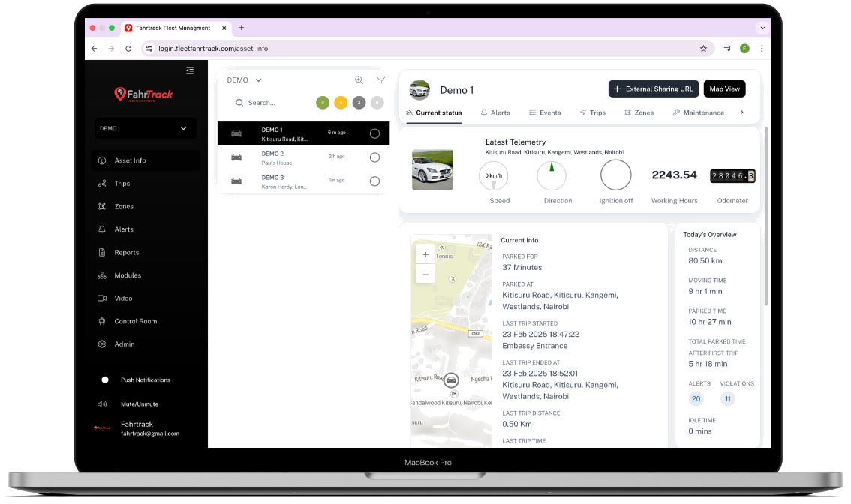This screenshot has height=504, width=851.
Task: Filter assets by the dark gray status dot
Action: point(359,102)
